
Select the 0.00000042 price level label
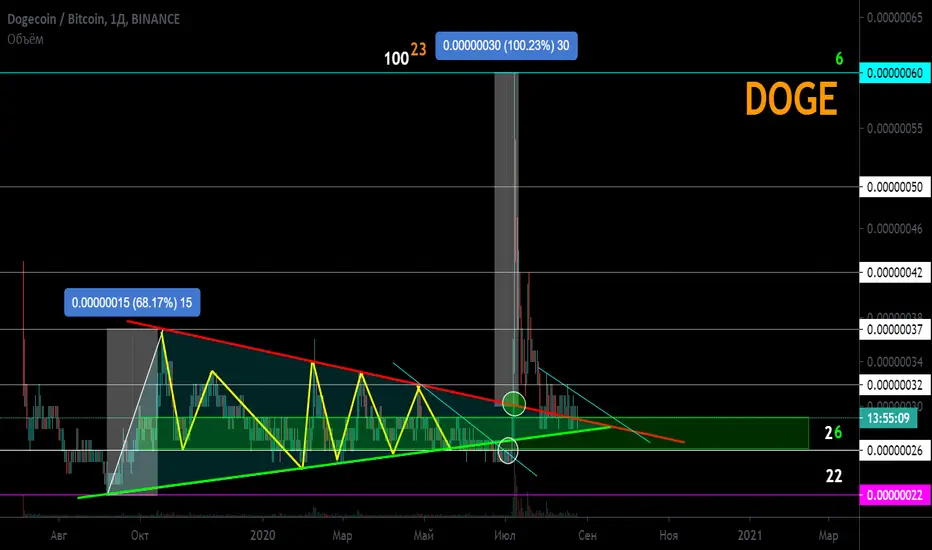(x=895, y=273)
